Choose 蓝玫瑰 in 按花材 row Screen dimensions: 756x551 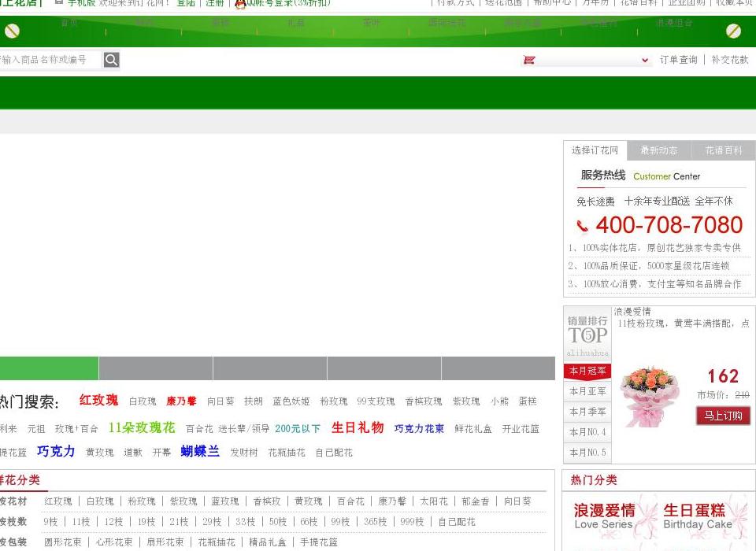(225, 501)
